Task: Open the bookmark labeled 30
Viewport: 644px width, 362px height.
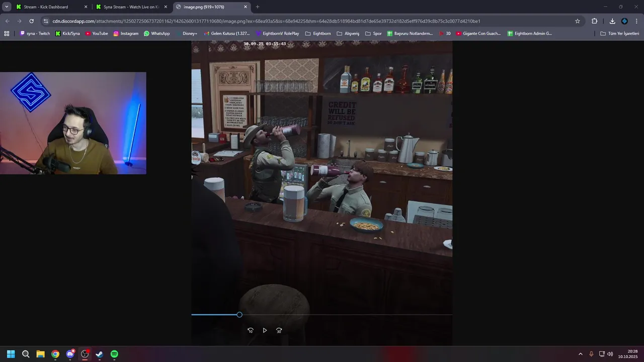Action: 445,34
